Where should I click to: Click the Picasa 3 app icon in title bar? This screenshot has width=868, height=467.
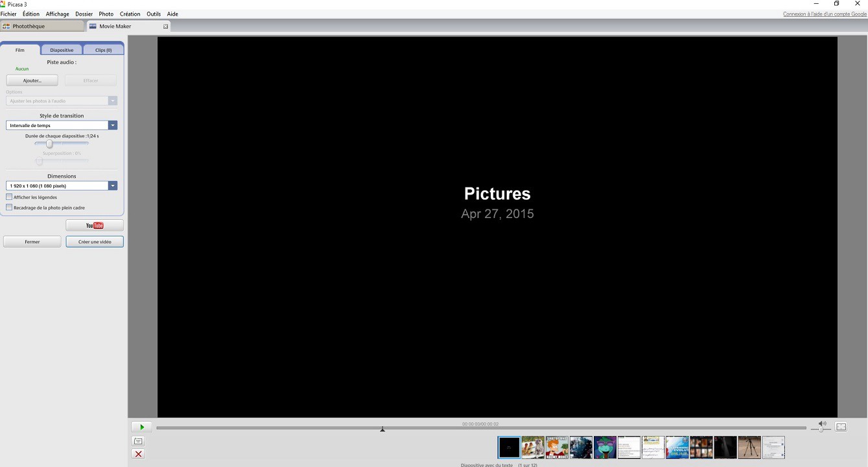pyautogui.click(x=3, y=4)
